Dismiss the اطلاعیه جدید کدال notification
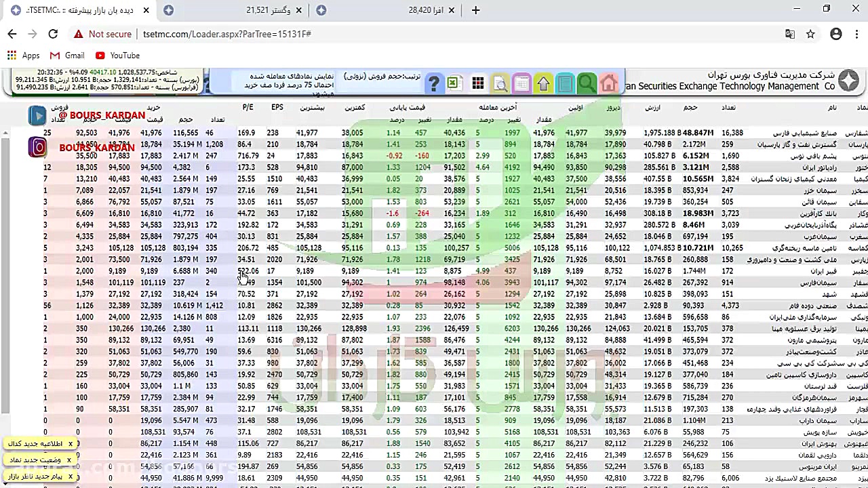 [70, 444]
